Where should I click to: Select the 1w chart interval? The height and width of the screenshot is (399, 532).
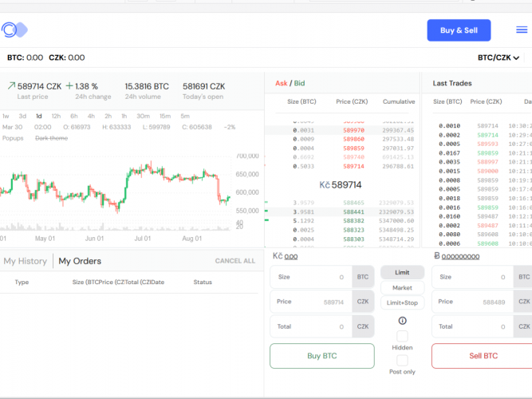tap(6, 117)
